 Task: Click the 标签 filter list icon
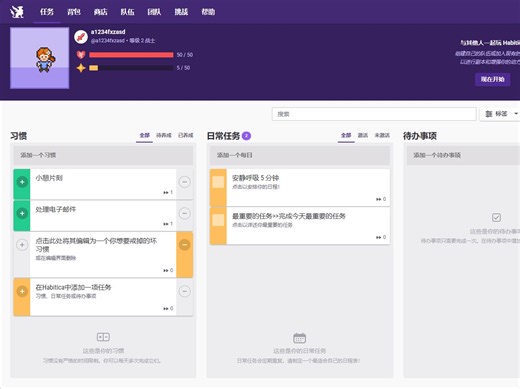click(x=489, y=114)
